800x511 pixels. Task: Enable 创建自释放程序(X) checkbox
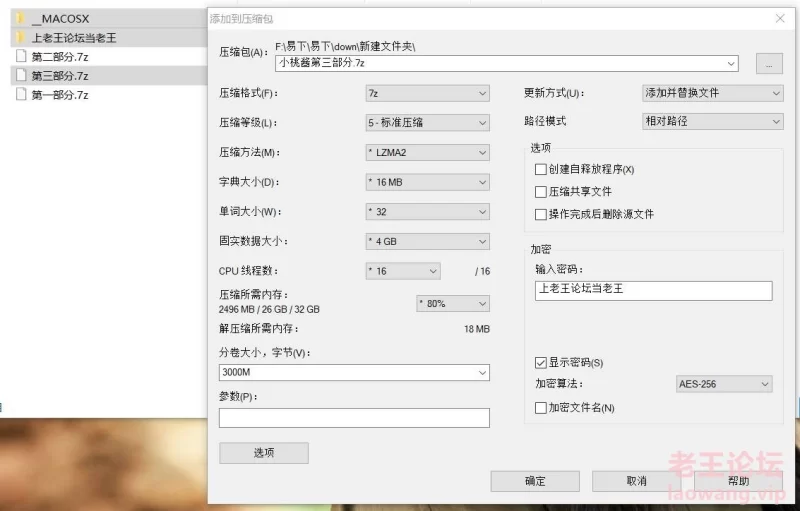(x=541, y=169)
